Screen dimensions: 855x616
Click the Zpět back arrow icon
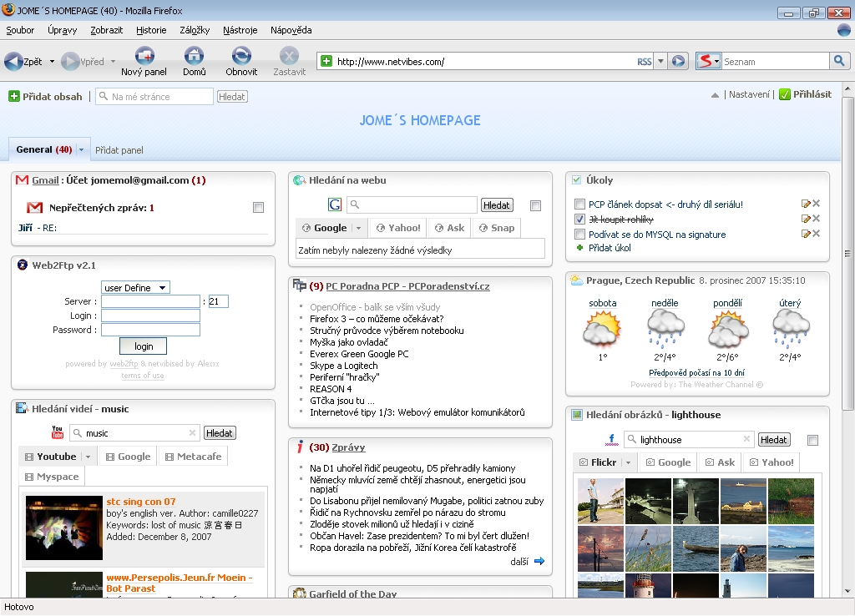pyautogui.click(x=13, y=62)
